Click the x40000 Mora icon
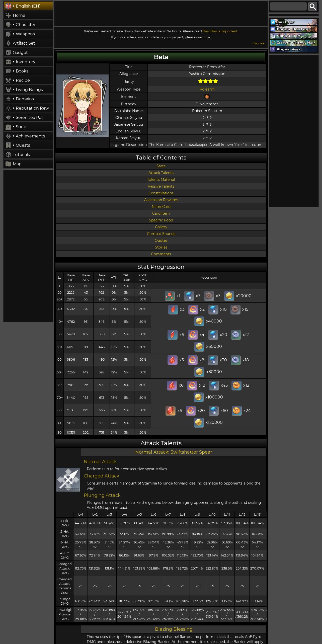Viewport: 322px width, 644px height. 199,321
